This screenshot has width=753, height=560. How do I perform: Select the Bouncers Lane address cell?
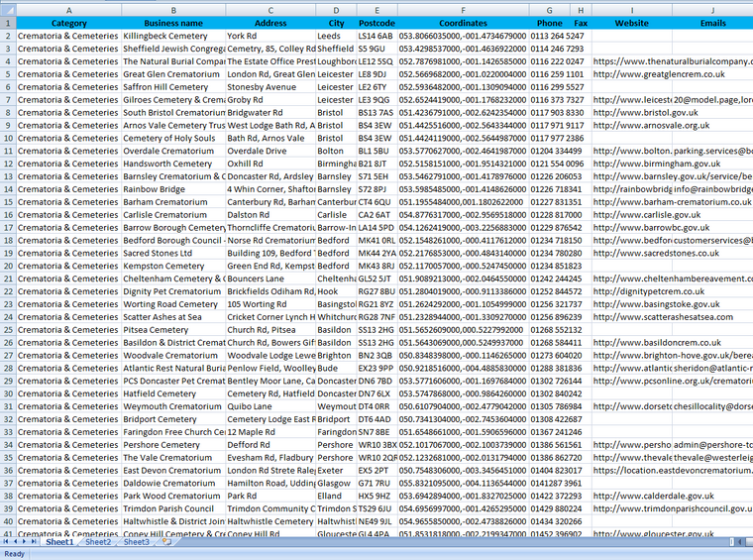coord(270,279)
